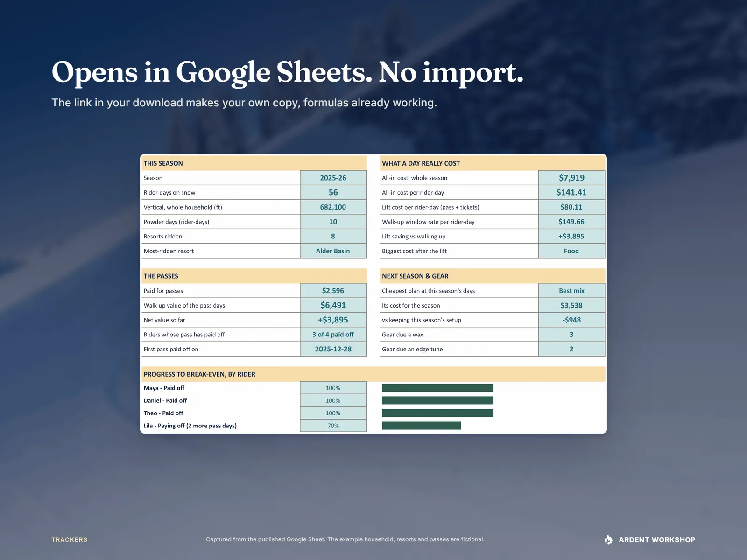The image size is (747, 560).
Task: Select the Powder days value 10
Action: click(333, 222)
